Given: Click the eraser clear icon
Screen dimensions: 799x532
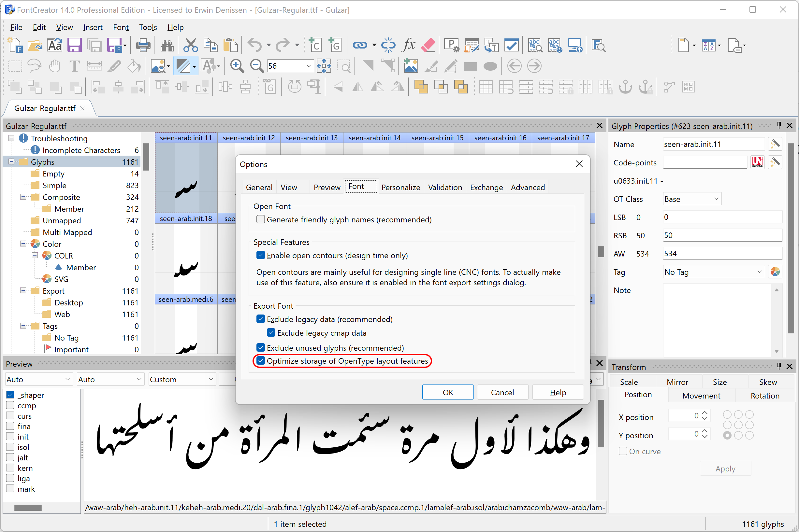Looking at the screenshot, I should [429, 45].
